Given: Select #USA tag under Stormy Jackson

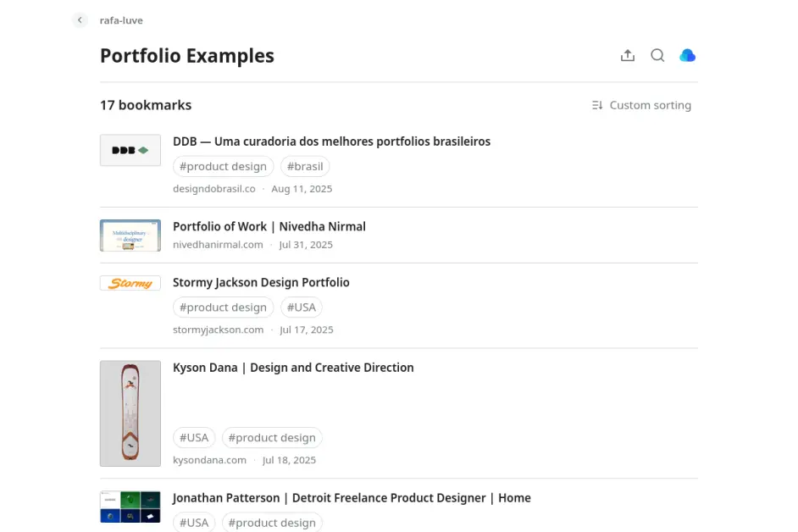Looking at the screenshot, I should coord(302,308).
